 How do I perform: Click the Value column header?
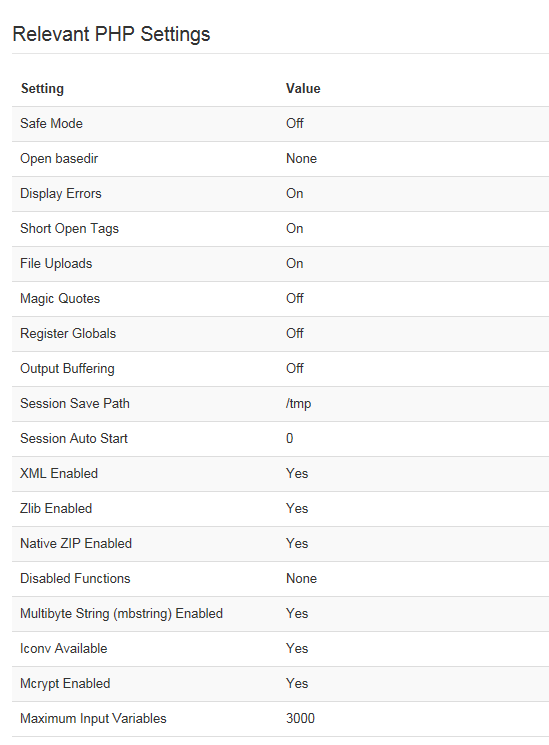tap(303, 88)
